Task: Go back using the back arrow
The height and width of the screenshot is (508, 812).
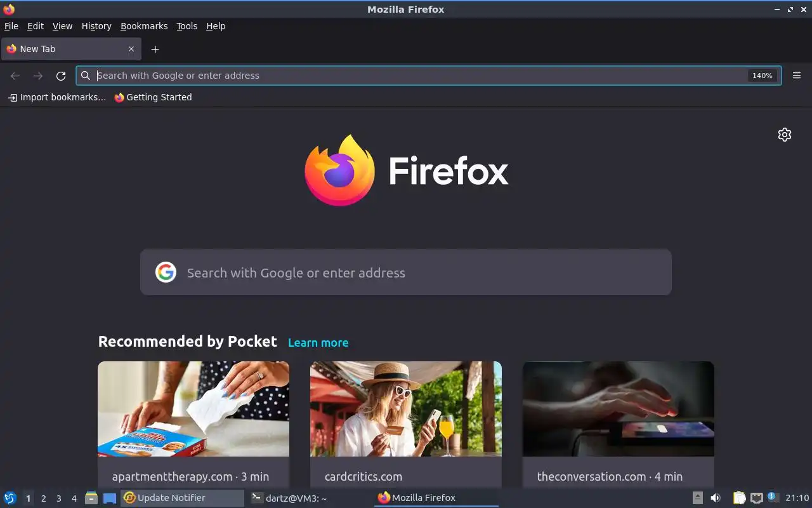Action: click(x=15, y=76)
